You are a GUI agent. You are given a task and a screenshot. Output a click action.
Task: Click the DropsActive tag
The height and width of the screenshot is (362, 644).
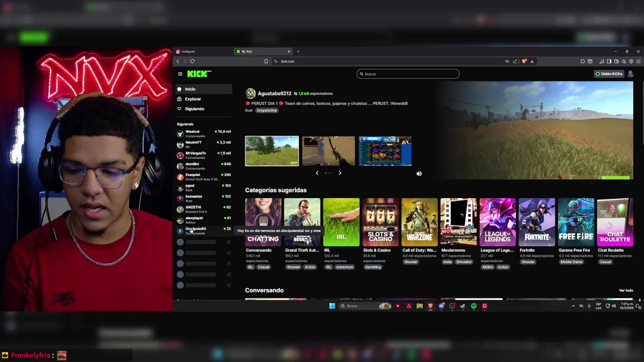tap(267, 111)
